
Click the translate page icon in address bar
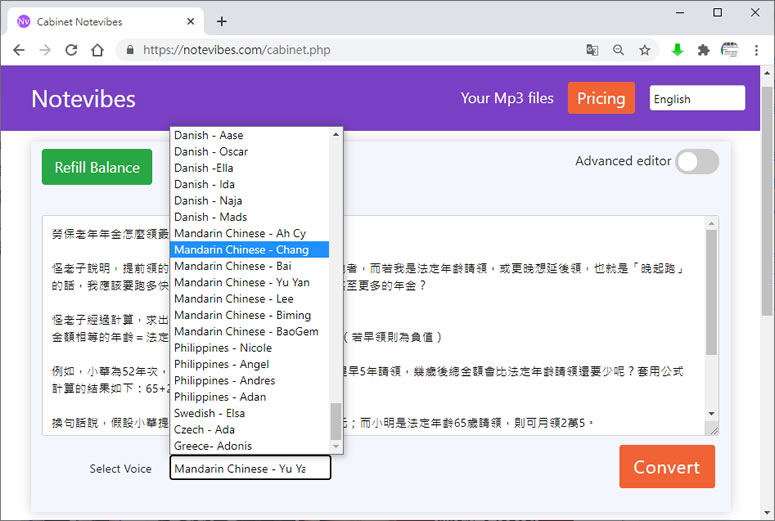[x=593, y=50]
